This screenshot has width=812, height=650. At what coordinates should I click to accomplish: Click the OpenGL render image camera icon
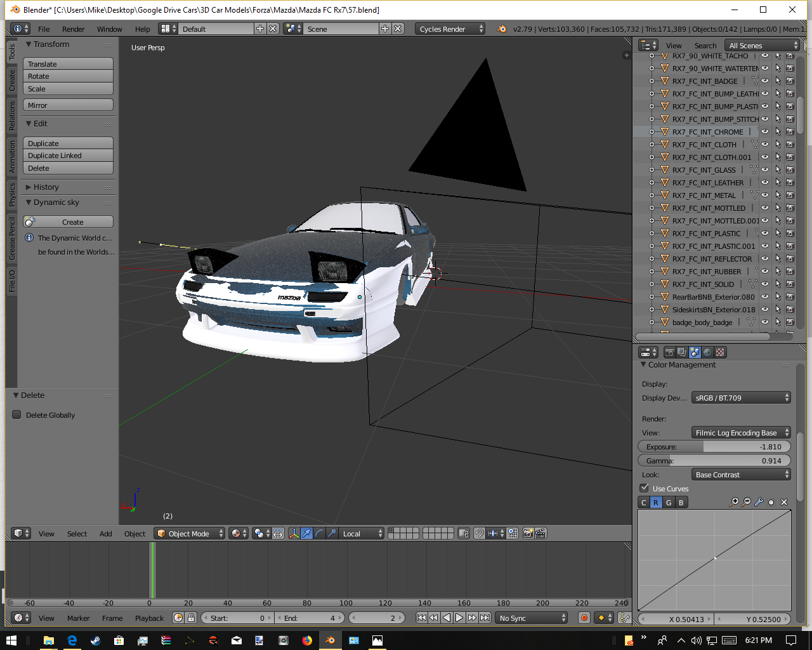pyautogui.click(x=528, y=533)
